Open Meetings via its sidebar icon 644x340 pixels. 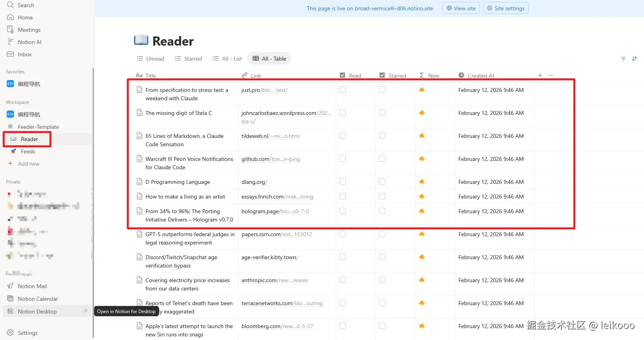coord(10,30)
